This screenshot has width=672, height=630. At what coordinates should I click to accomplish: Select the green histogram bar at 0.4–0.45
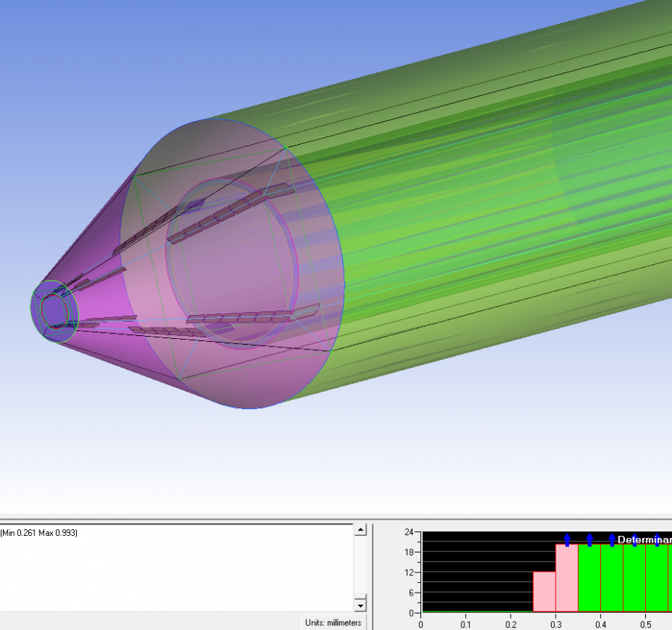click(x=612, y=578)
